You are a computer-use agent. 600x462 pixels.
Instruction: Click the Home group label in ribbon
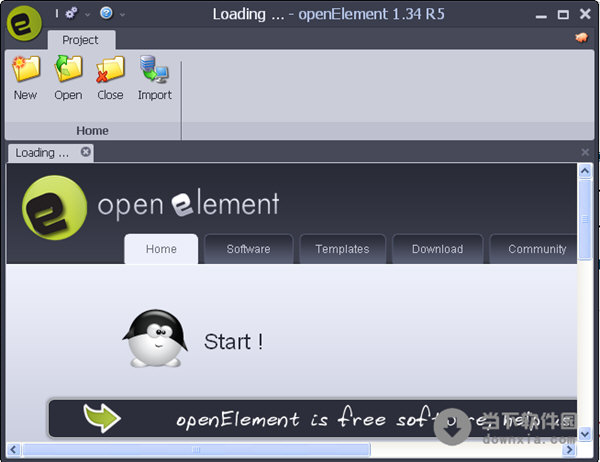tap(92, 131)
